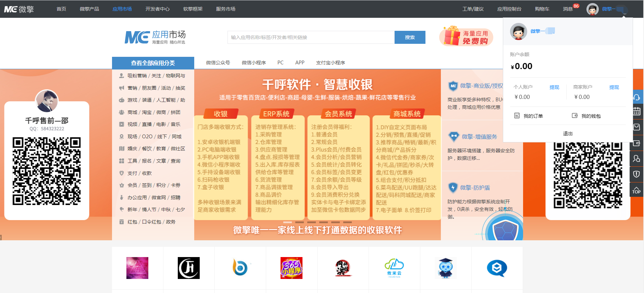
Task: Open category 商城 / 淘宝 / 微商 / 拼团
Action: coord(153,112)
